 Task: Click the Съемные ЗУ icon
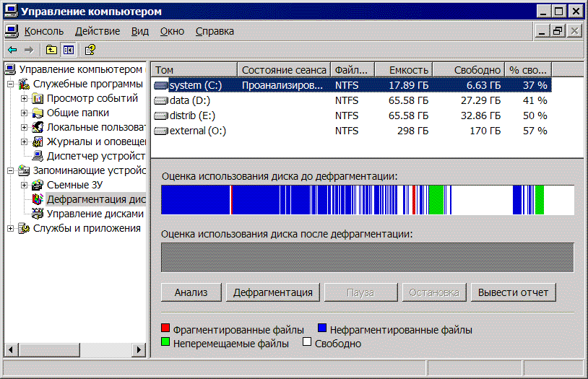click(38, 185)
